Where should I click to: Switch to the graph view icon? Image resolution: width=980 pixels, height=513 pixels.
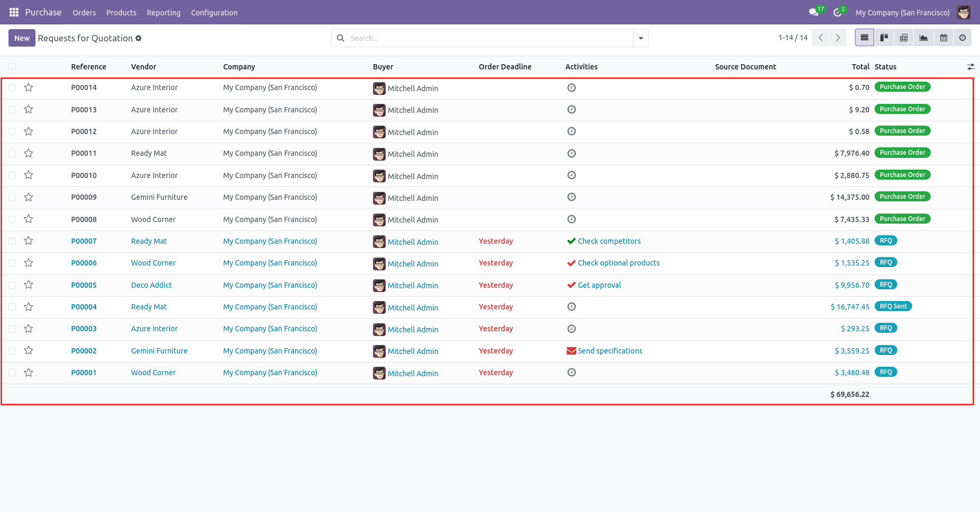point(923,38)
